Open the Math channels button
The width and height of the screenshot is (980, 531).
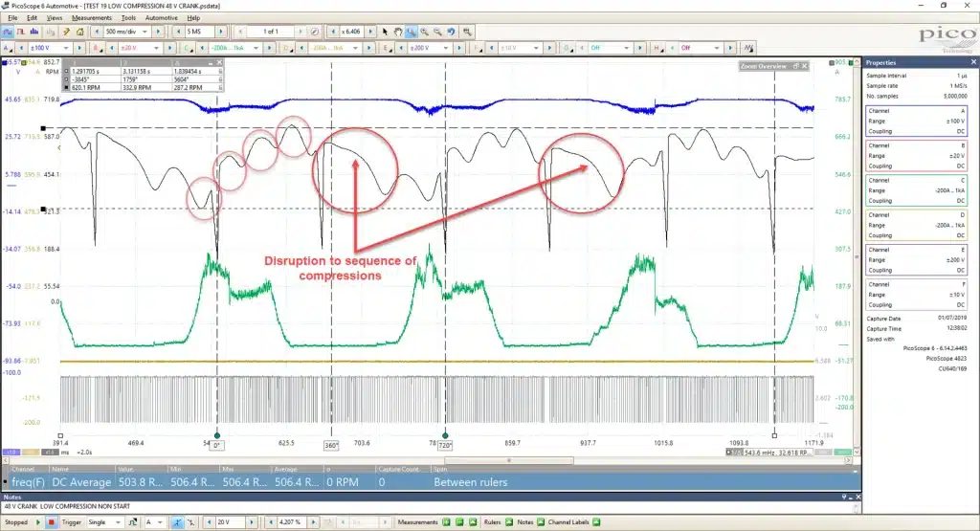click(x=748, y=48)
